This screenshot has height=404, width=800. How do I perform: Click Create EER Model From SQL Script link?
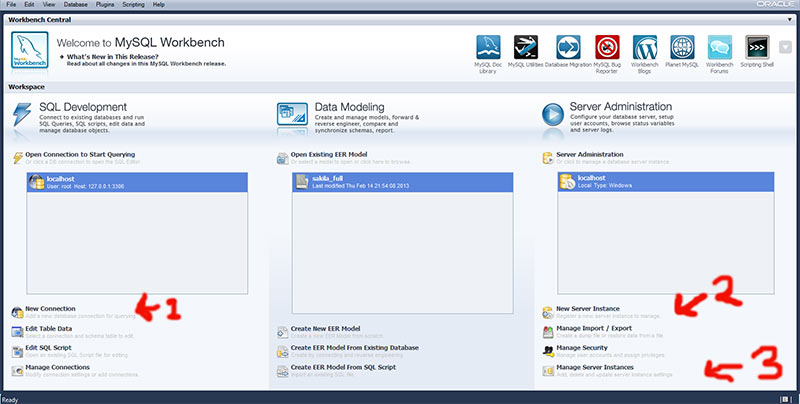[x=343, y=367]
